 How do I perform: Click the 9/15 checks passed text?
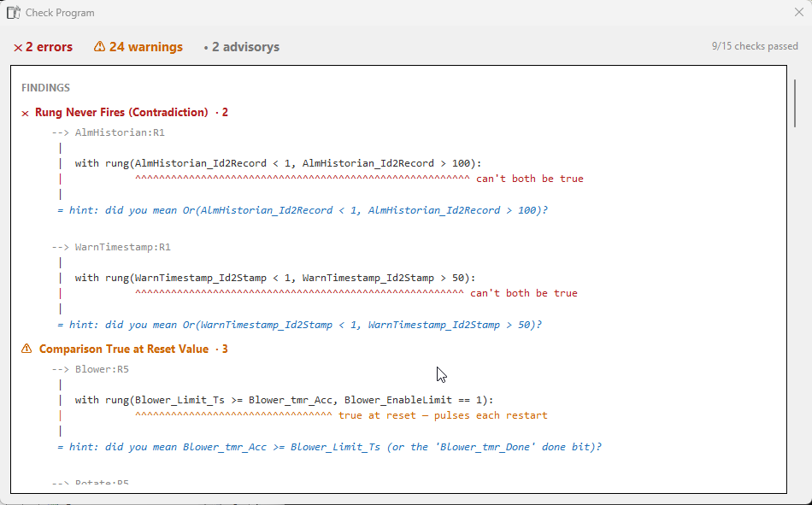point(755,46)
